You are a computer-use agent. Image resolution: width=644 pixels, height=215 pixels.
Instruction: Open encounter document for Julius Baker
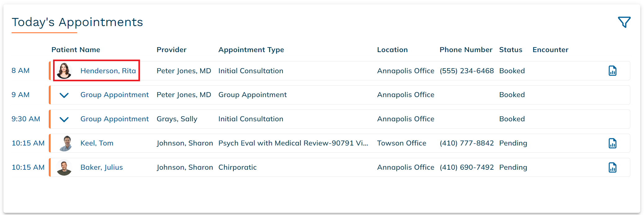(612, 168)
